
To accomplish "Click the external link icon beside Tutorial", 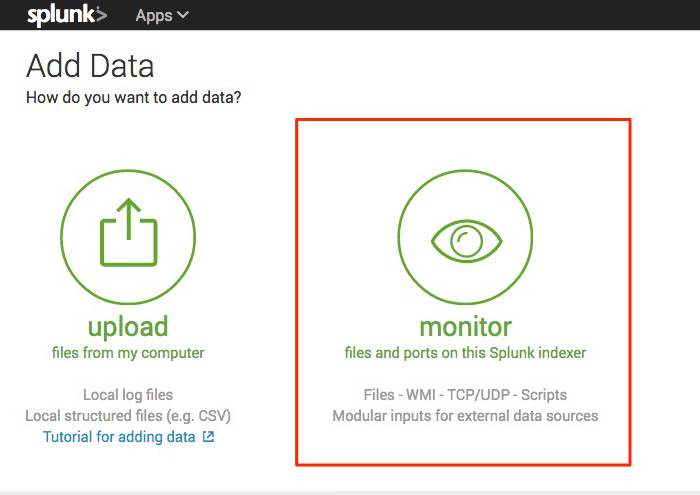I will click(208, 437).
